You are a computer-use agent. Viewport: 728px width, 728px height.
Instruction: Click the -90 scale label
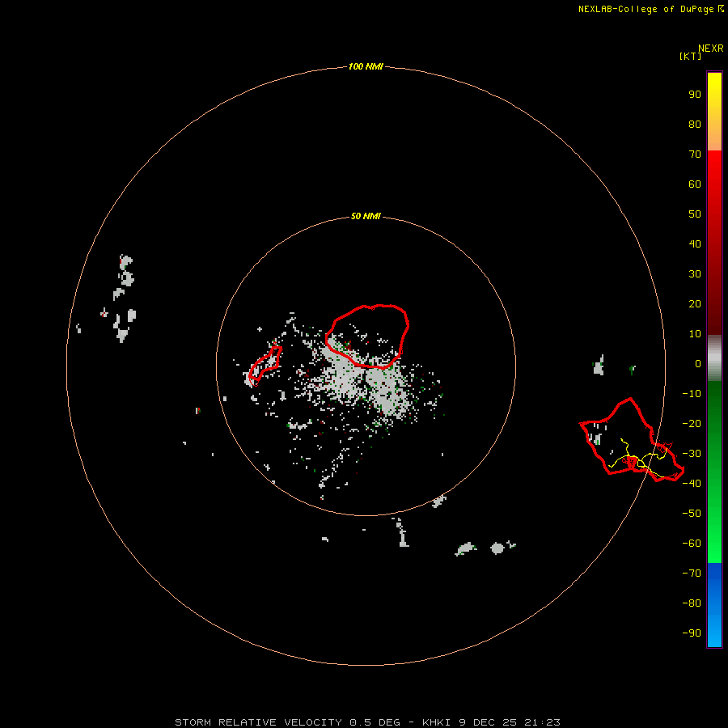(x=692, y=633)
